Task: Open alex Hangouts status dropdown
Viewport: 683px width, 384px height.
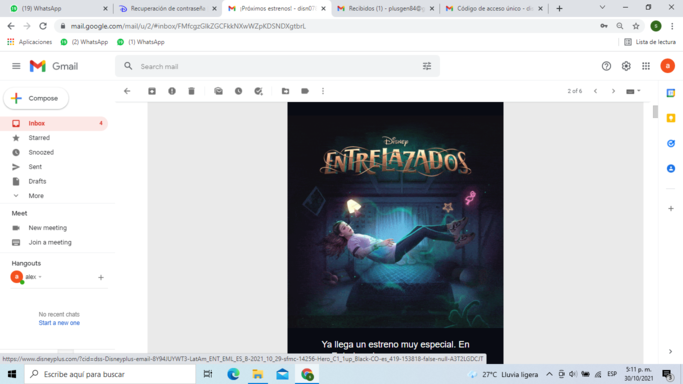Action: pos(34,277)
